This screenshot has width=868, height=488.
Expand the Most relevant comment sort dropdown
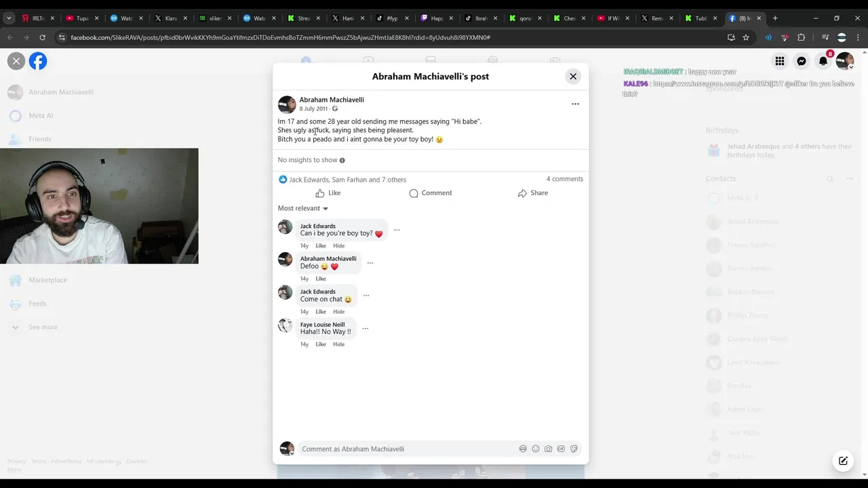coord(302,208)
